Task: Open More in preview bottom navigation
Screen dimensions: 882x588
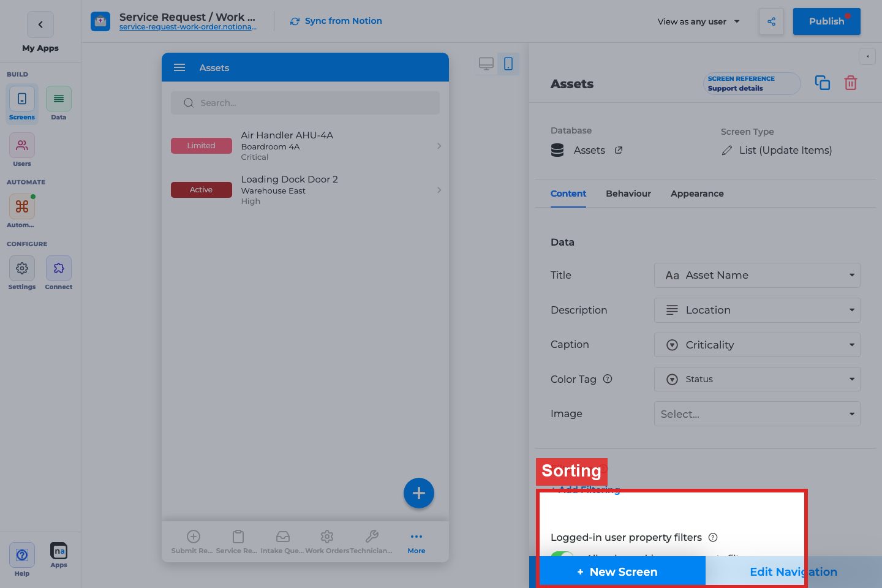Action: click(417, 542)
